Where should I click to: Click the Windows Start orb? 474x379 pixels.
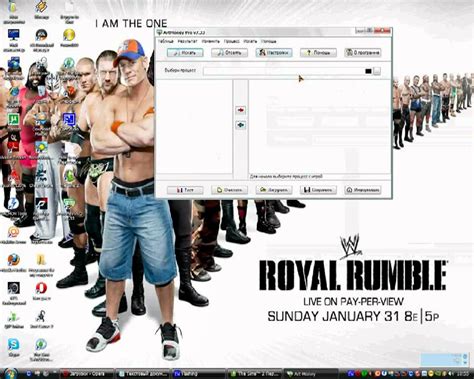10,374
